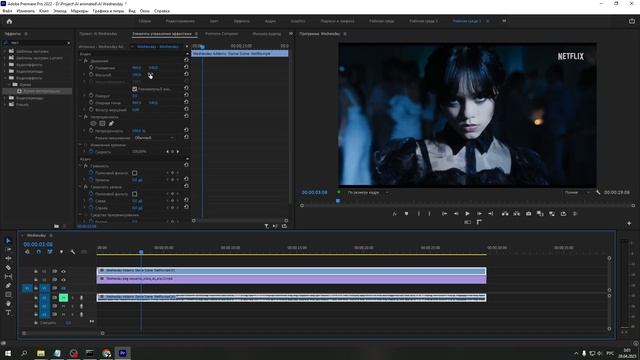This screenshot has width=640, height=360.
Task: Toggle the Uniform Scale checkbox
Action: (135, 89)
